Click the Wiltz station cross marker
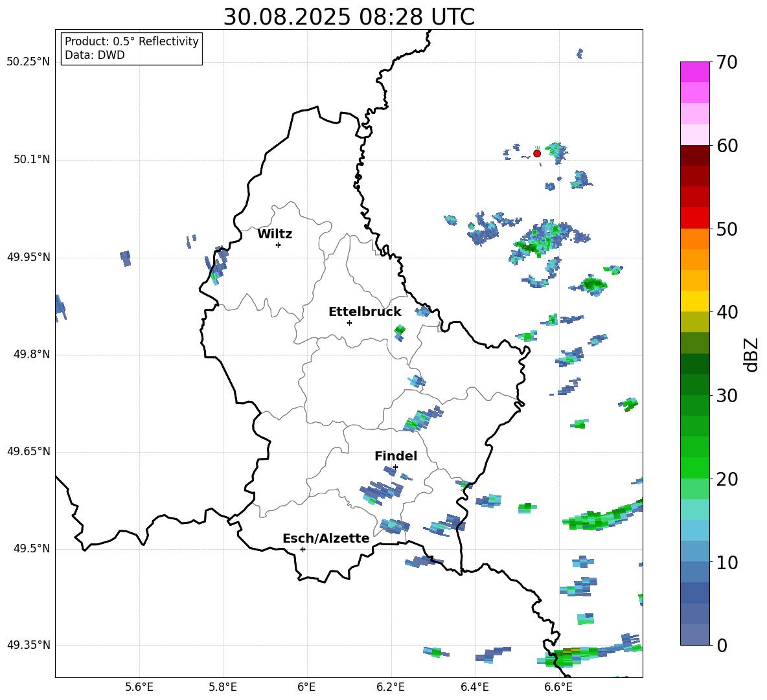767x700 pixels. click(279, 245)
